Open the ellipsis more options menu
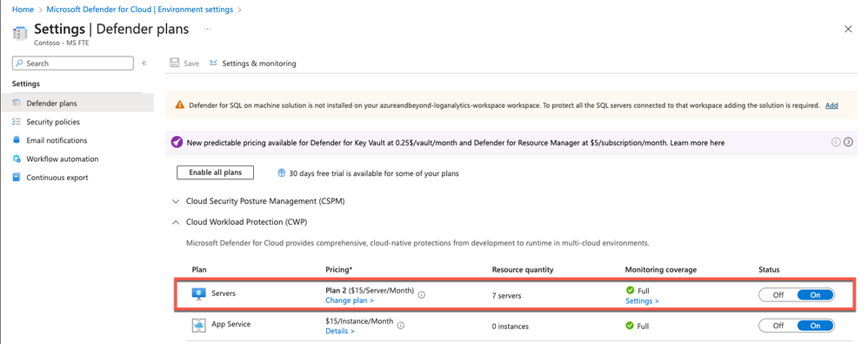The width and height of the screenshot is (868, 344). (208, 29)
